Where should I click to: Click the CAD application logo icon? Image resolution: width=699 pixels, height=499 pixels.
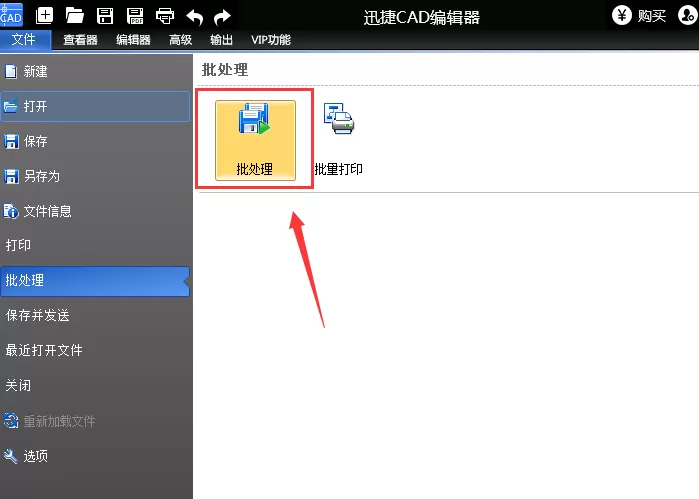11,14
